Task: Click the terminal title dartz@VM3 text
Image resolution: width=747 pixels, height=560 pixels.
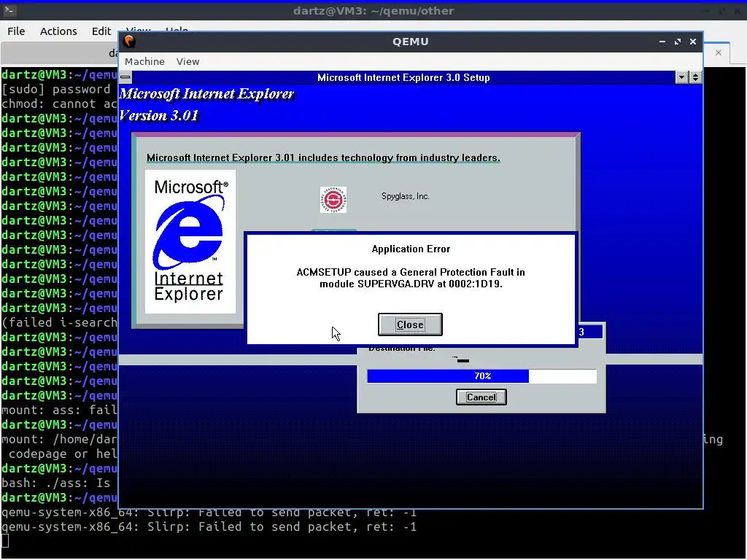Action: pyautogui.click(x=373, y=10)
